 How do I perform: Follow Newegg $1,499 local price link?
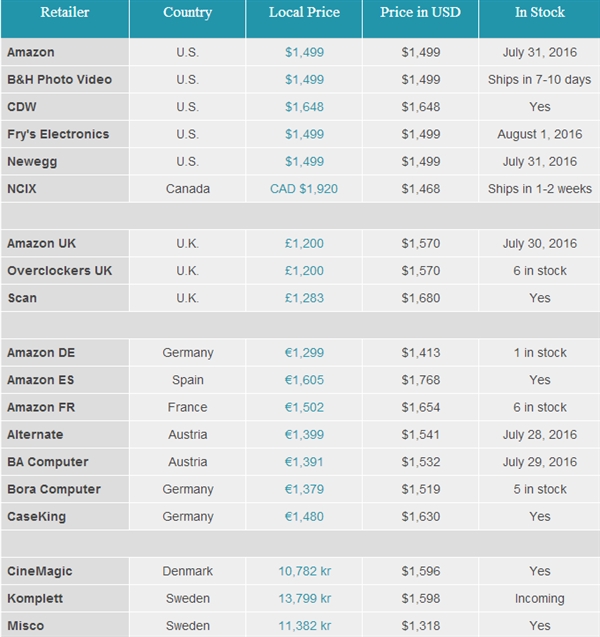(x=304, y=162)
